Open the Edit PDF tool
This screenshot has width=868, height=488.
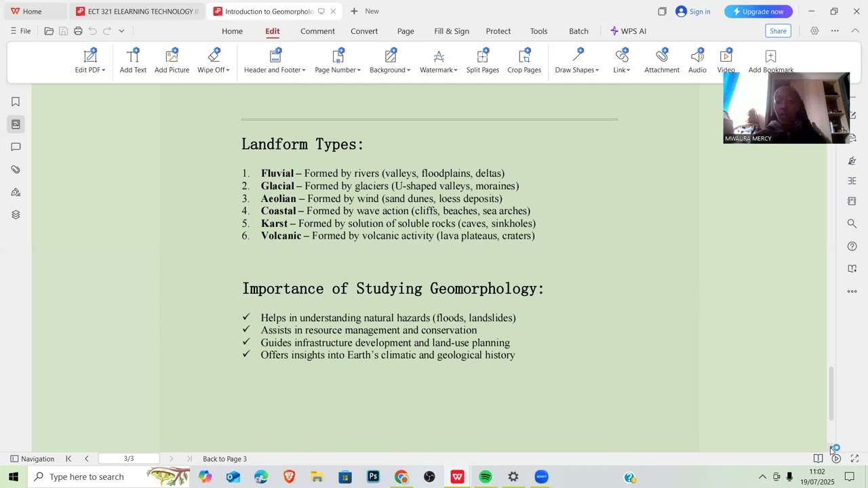[x=90, y=61]
